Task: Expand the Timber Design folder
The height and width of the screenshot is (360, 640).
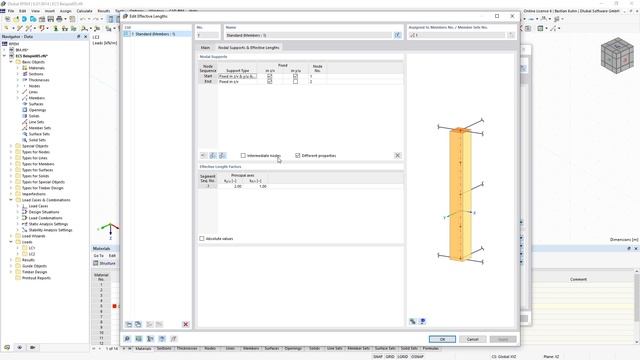Action: point(11,272)
